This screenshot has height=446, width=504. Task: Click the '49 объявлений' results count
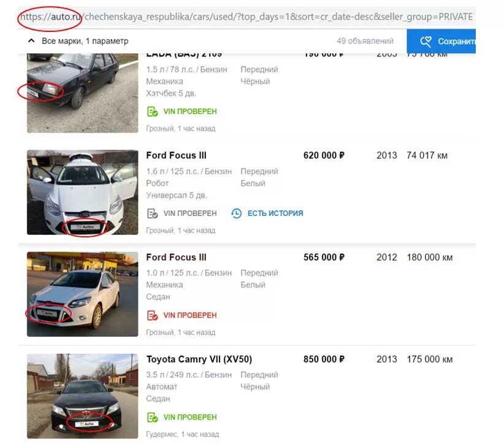tap(365, 41)
